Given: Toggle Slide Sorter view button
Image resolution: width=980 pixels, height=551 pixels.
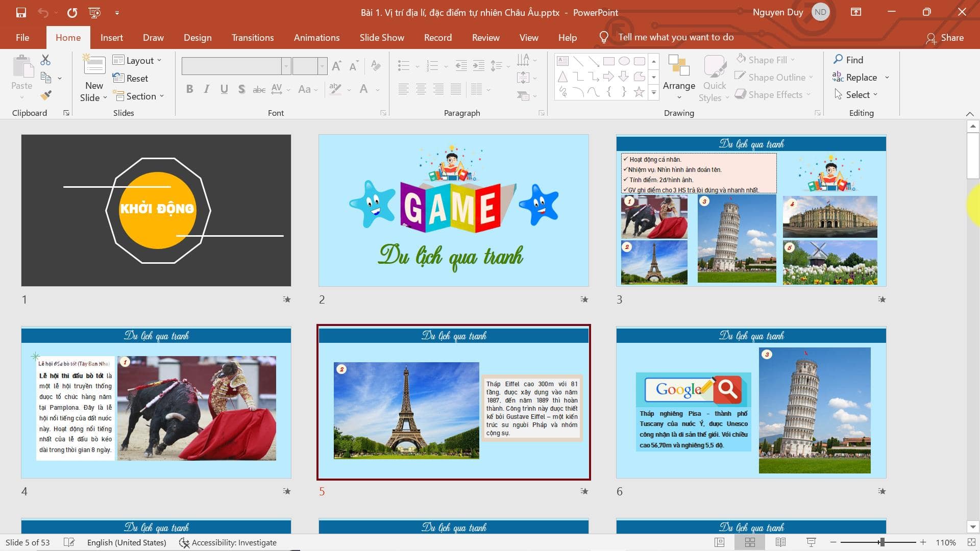Looking at the screenshot, I should pos(750,542).
